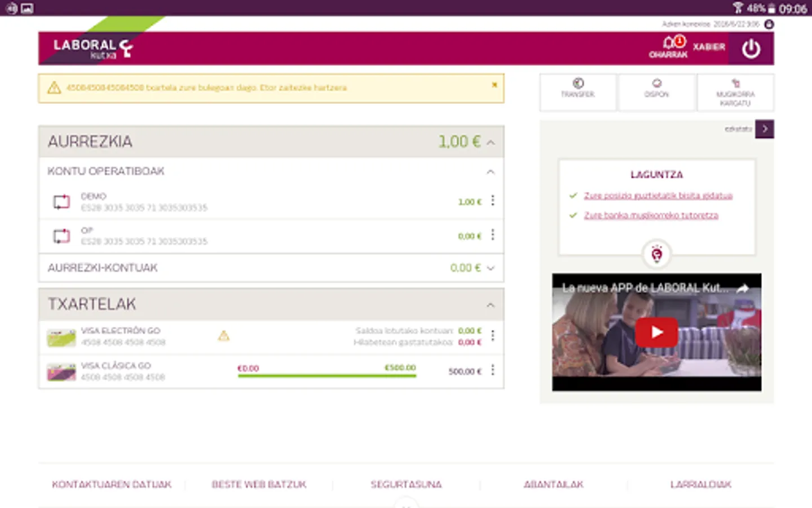Select the Visa Electrón Go card image
This screenshot has height=508, width=812.
click(61, 338)
